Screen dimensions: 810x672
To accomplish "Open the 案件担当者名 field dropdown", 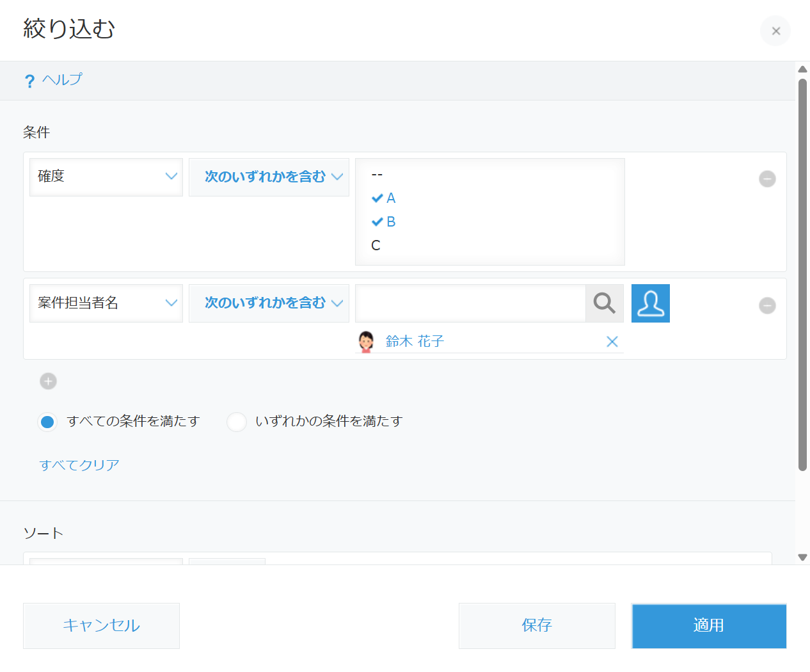I will pos(106,303).
